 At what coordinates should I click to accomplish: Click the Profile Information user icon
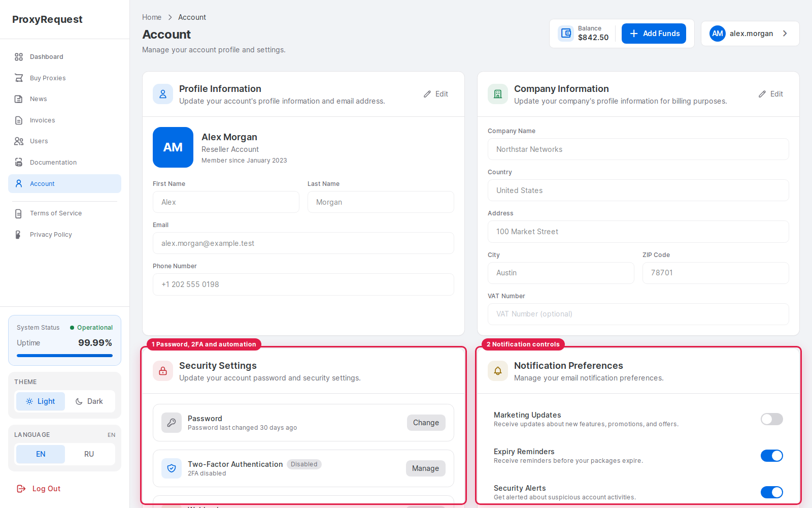tap(163, 94)
